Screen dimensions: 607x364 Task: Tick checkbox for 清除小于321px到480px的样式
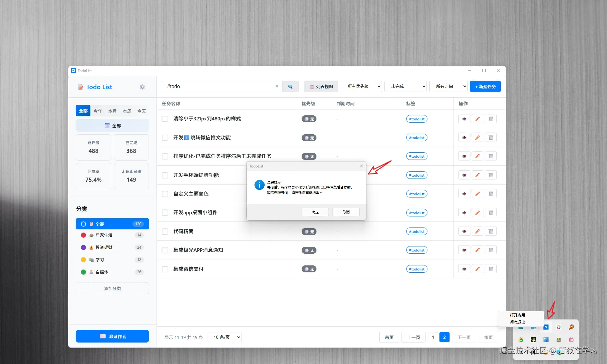pyautogui.click(x=165, y=119)
